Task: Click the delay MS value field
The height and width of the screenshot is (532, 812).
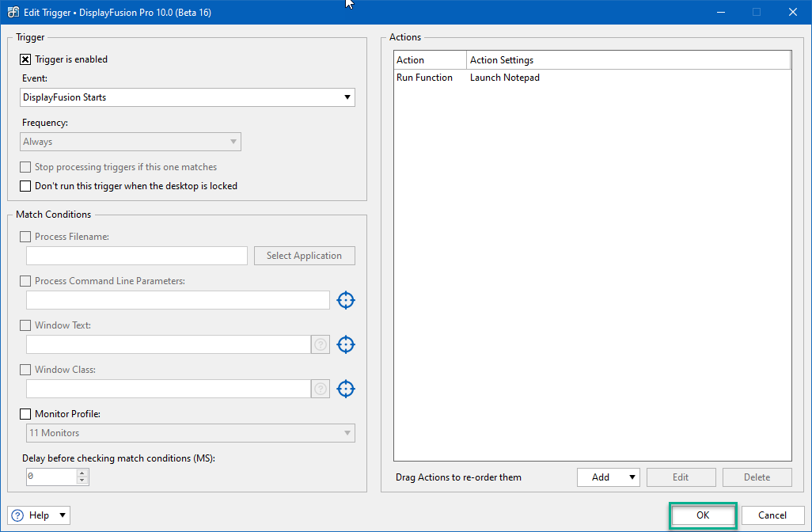Action: (x=51, y=477)
